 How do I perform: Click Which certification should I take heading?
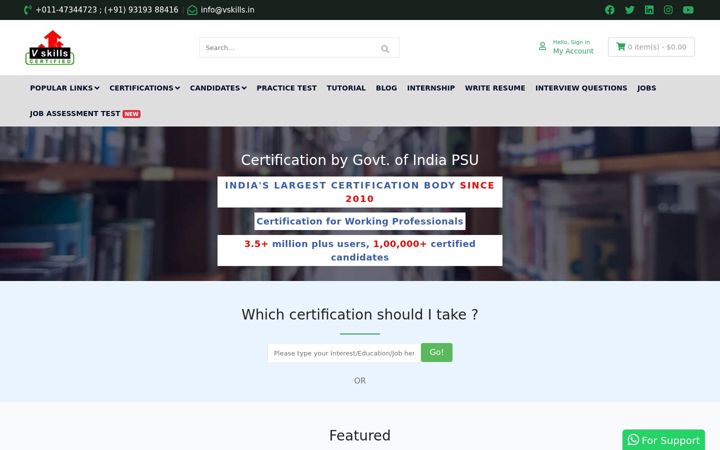tap(360, 315)
